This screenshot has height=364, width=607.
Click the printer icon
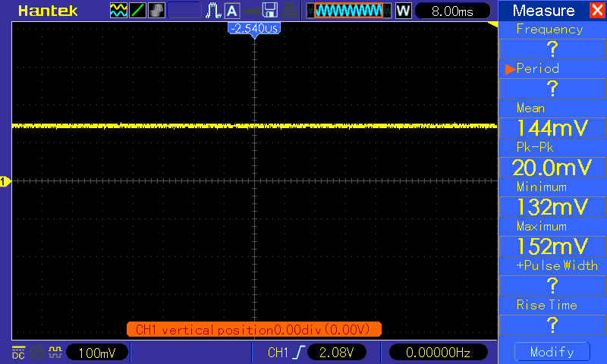(x=289, y=11)
